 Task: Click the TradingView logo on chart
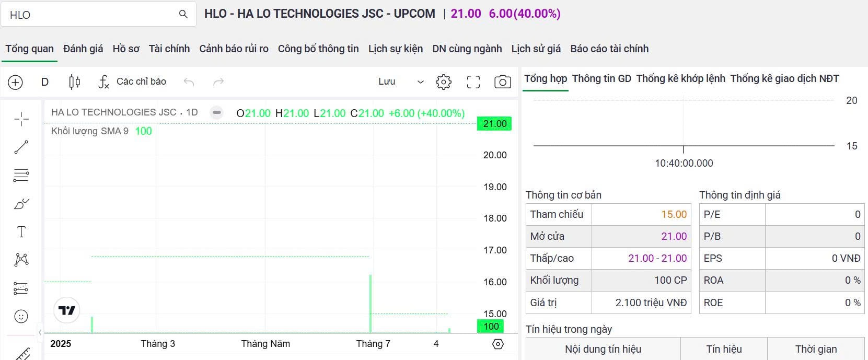tap(67, 310)
